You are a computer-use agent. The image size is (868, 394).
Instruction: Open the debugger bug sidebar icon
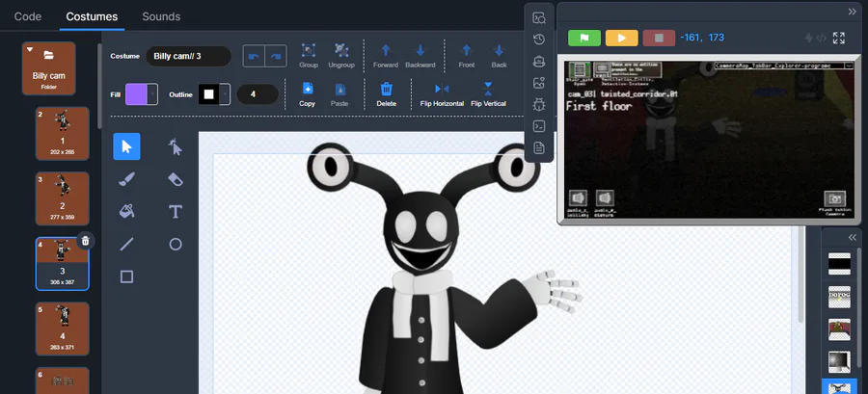[x=538, y=104]
